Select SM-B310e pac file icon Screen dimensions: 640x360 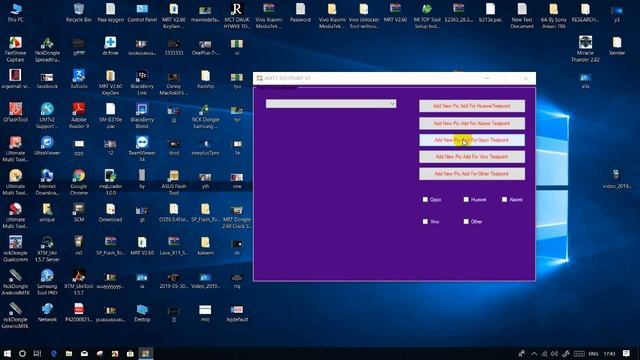[110, 116]
